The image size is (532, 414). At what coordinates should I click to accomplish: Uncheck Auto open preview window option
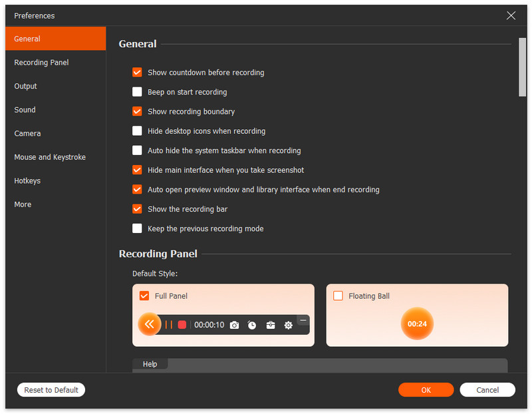point(137,190)
